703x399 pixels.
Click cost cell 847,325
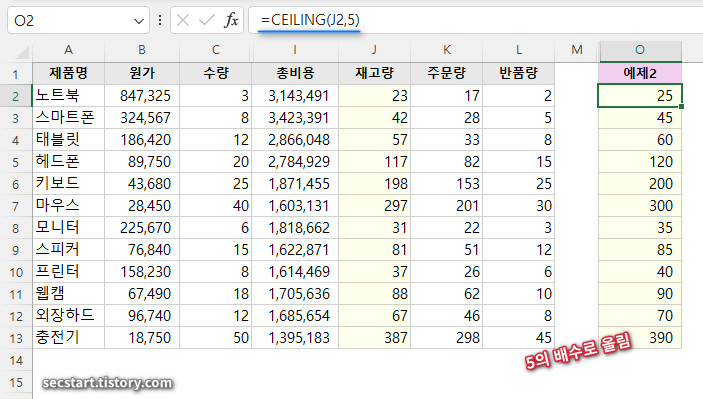pos(142,95)
